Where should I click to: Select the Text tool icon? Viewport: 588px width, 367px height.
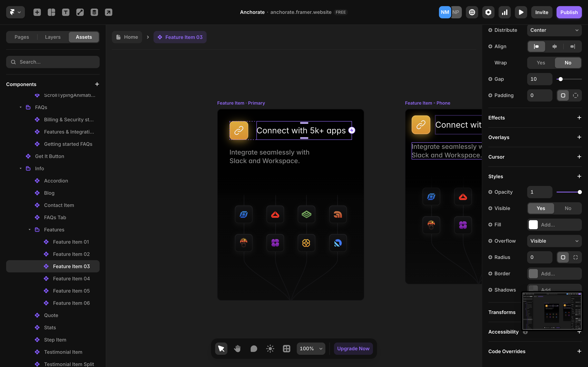[x=66, y=12]
